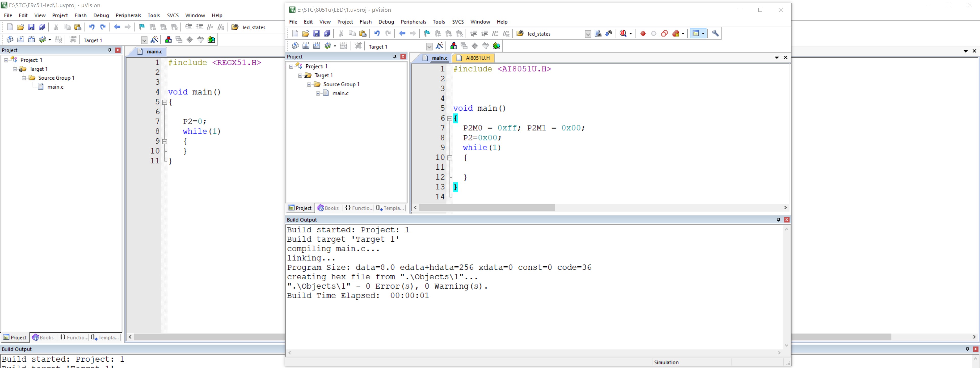Image resolution: width=980 pixels, height=368 pixels.
Task: Toggle auto-hide pin on LED Build Output panel
Action: [778, 220]
